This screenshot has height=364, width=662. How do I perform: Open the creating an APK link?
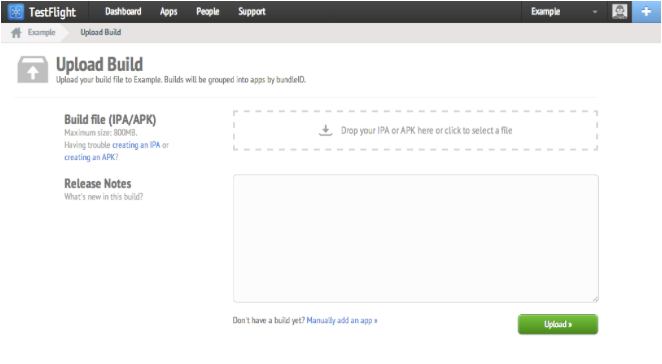point(90,157)
